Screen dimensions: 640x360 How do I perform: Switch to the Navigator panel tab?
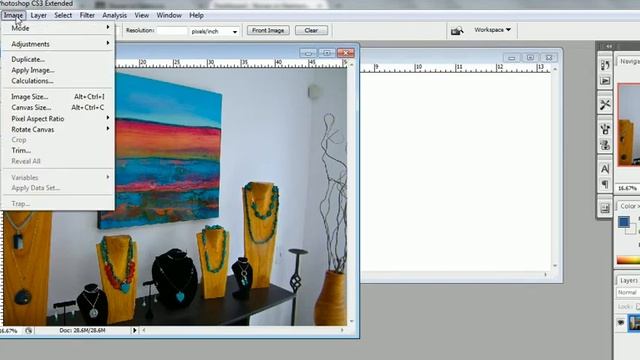click(x=629, y=62)
